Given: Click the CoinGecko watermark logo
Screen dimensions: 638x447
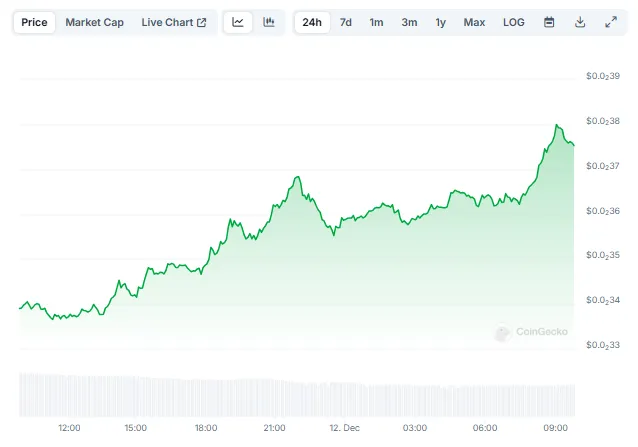Looking at the screenshot, I should [x=531, y=332].
